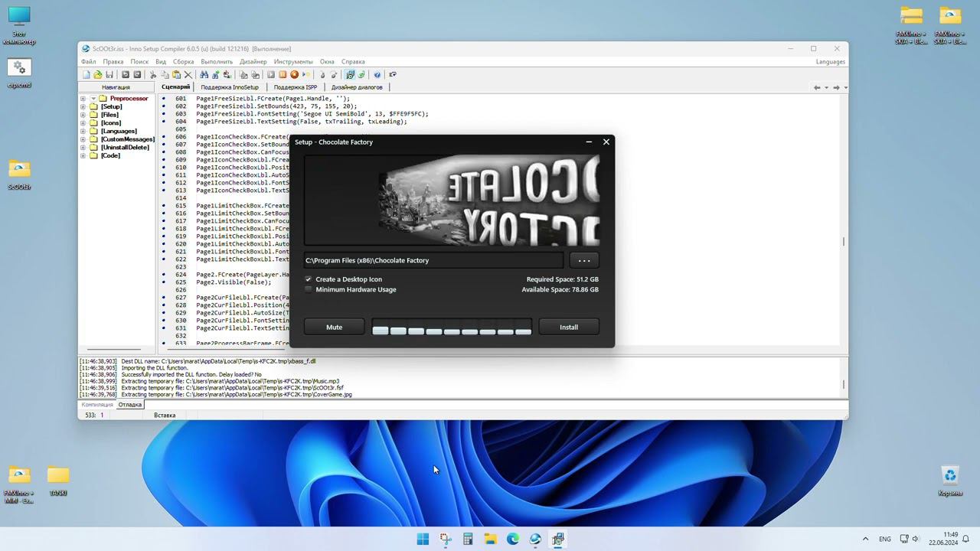Open the Инструменты menu
Screen dimensions: 980x551
pyautogui.click(x=293, y=61)
